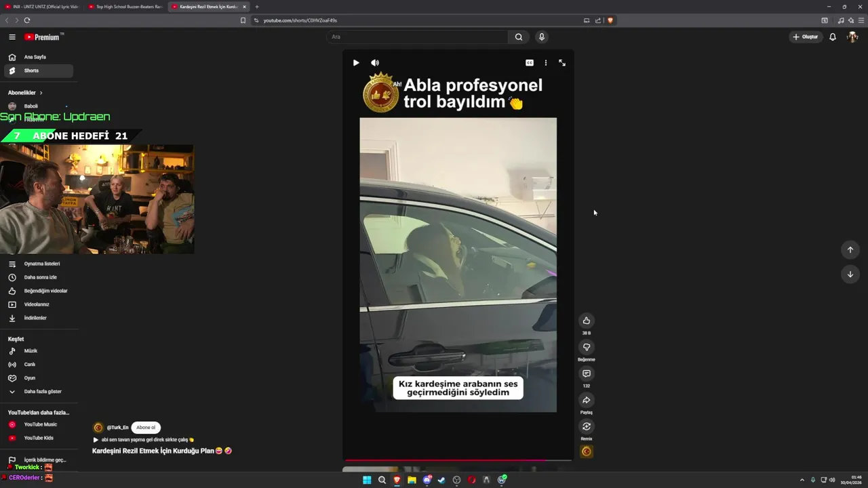Open Daha sonra izle list

(x=39, y=277)
